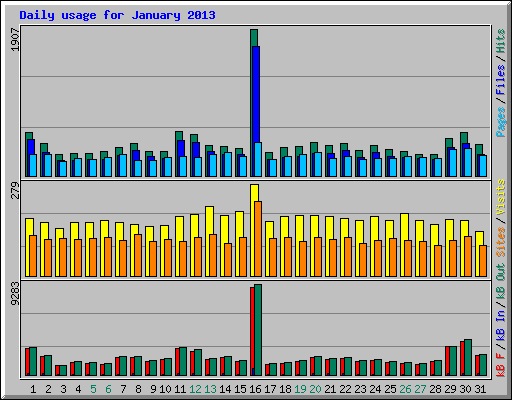This screenshot has width=512, height=400.
Task: Select day label 7 on the x-axis
Action: [123, 389]
